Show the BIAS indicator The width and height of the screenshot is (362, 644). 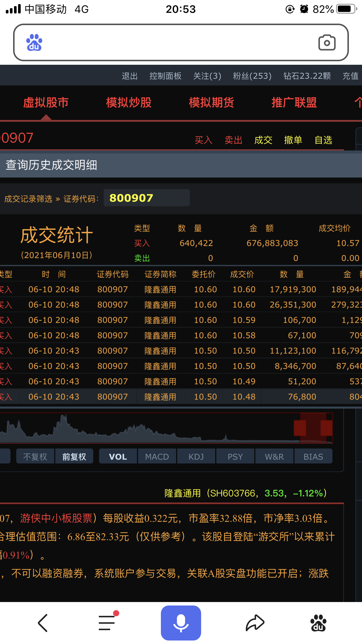[x=313, y=456]
